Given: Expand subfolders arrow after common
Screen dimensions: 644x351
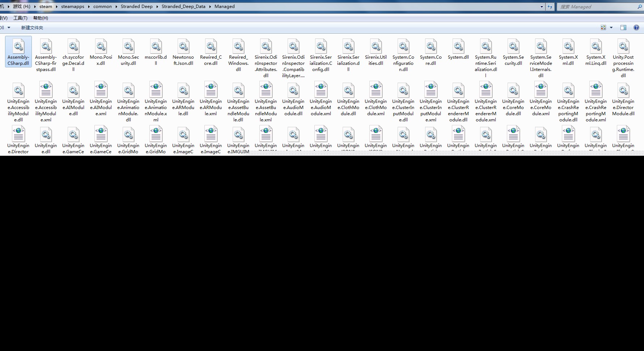Looking at the screenshot, I should click(116, 7).
